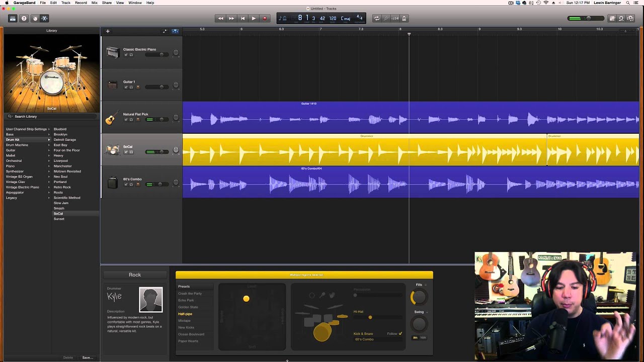Choose the Liverpool drum kit
The image size is (644, 362).
(x=61, y=161)
